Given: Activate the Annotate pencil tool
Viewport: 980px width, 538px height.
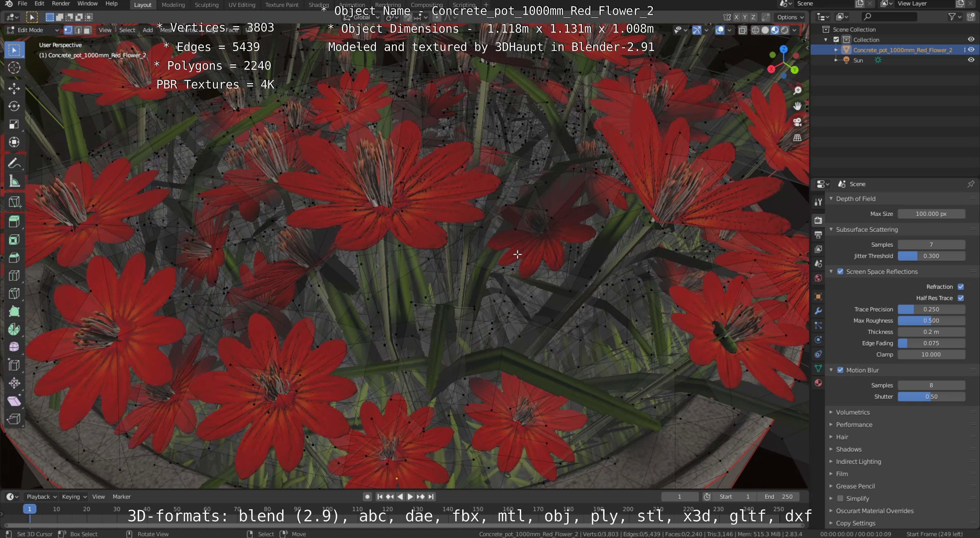Looking at the screenshot, I should 14,163.
